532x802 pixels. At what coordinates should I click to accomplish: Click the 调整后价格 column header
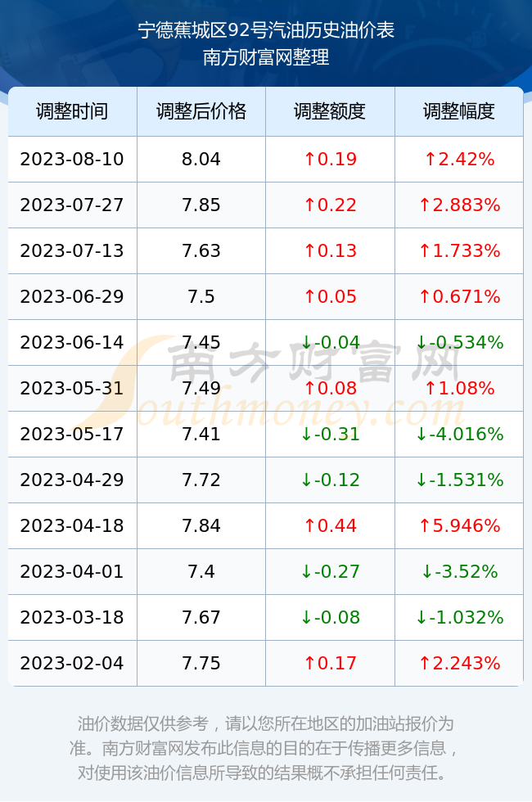(x=201, y=111)
